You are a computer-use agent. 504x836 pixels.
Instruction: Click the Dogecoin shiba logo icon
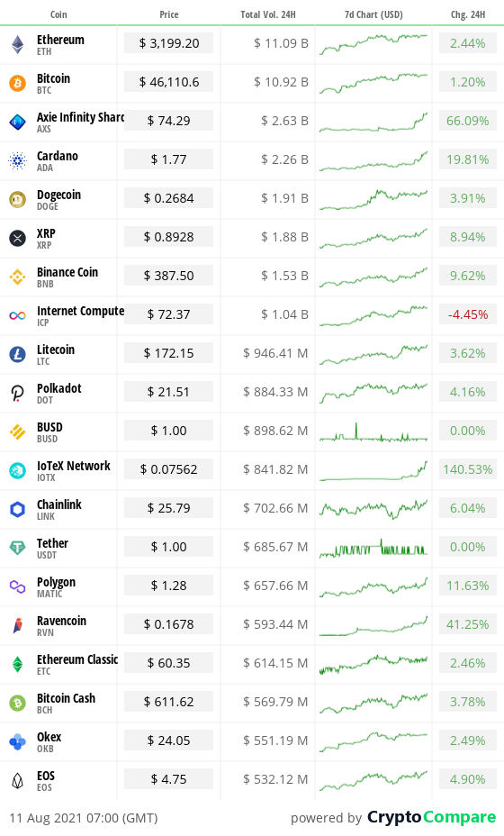(18, 199)
